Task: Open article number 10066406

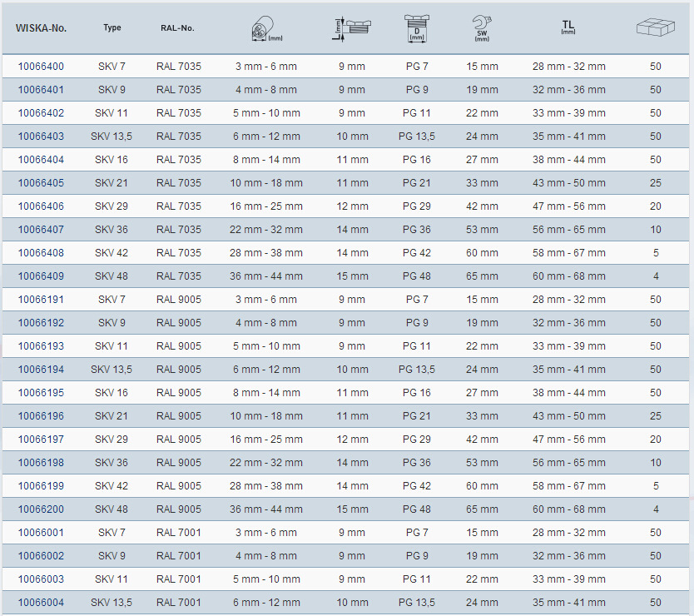Action: tap(41, 206)
